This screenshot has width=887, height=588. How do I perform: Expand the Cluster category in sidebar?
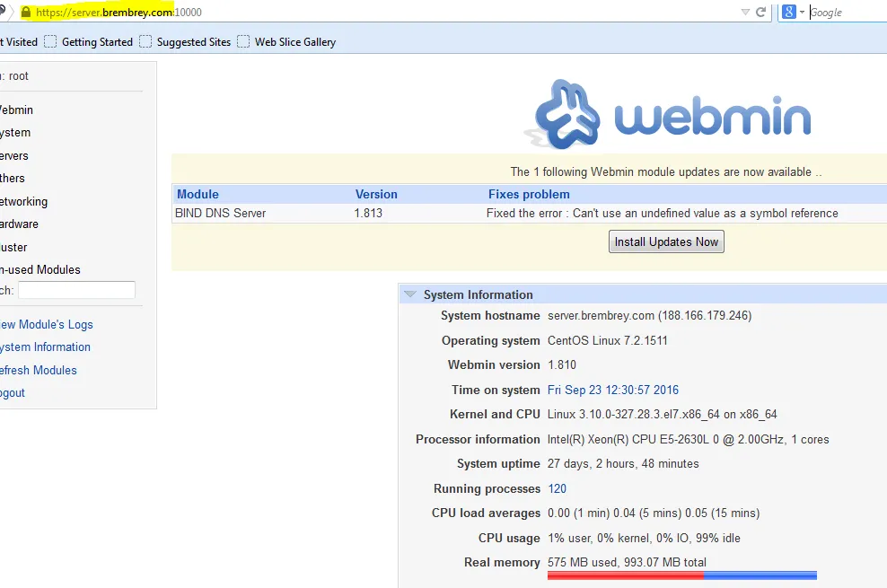click(x=13, y=247)
